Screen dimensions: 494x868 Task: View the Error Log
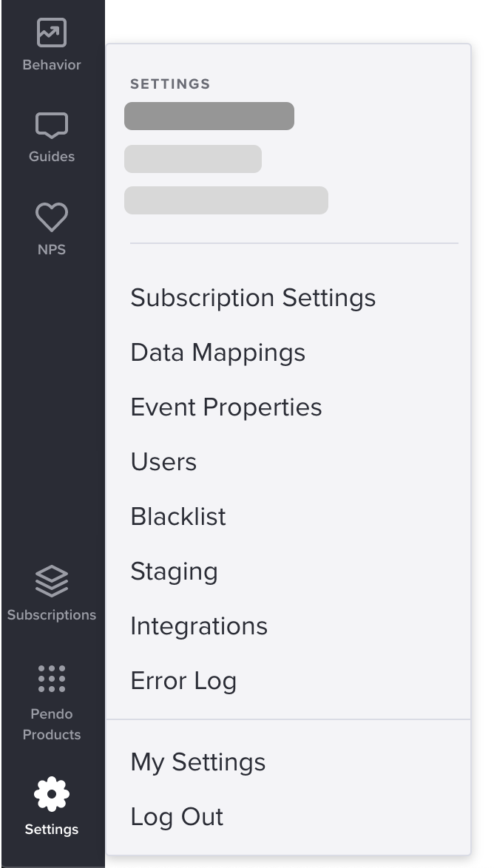click(x=183, y=682)
